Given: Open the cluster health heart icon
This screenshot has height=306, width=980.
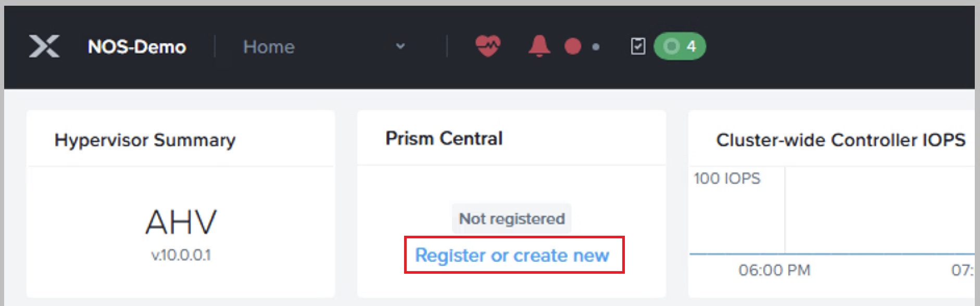Looking at the screenshot, I should [x=488, y=46].
